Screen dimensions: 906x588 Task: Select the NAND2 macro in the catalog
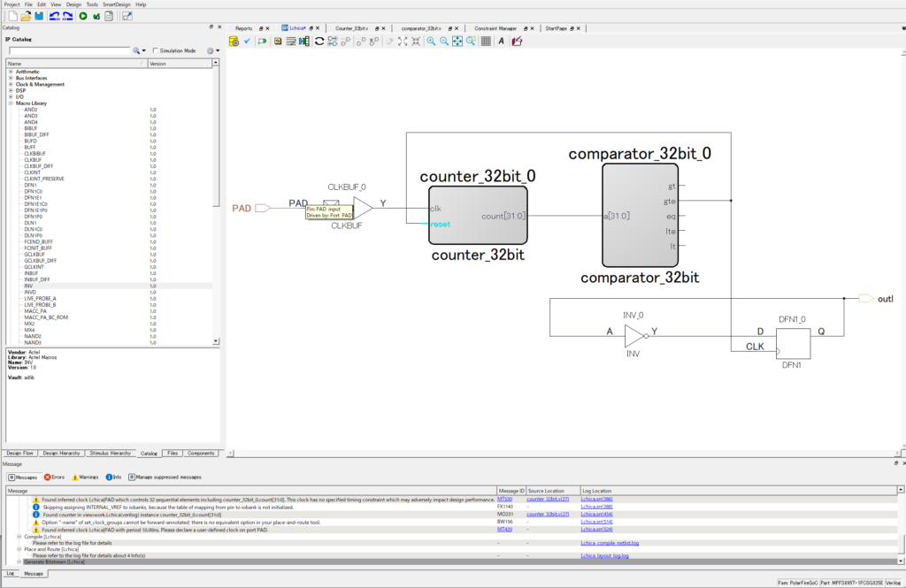coord(33,336)
